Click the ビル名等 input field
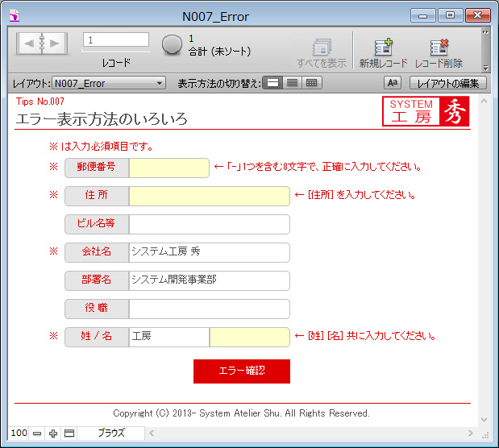 pos(209,224)
